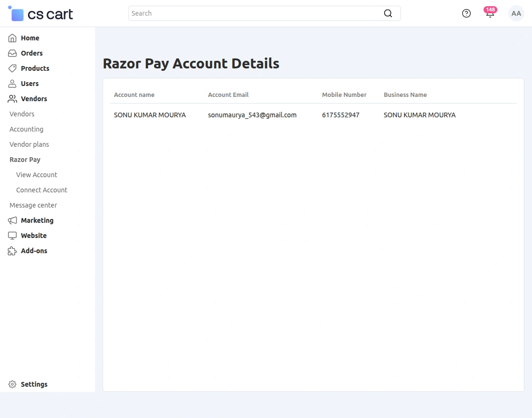Expand the Razor Pay menu section
The image size is (532, 418).
[25, 160]
